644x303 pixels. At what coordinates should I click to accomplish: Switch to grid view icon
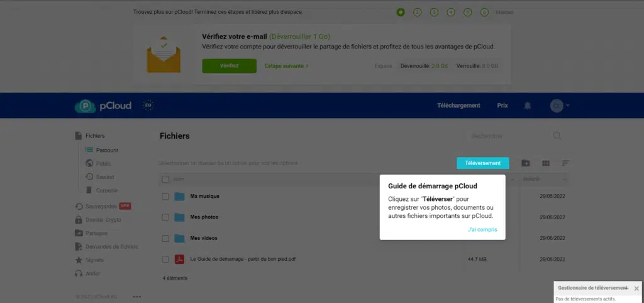(545, 163)
